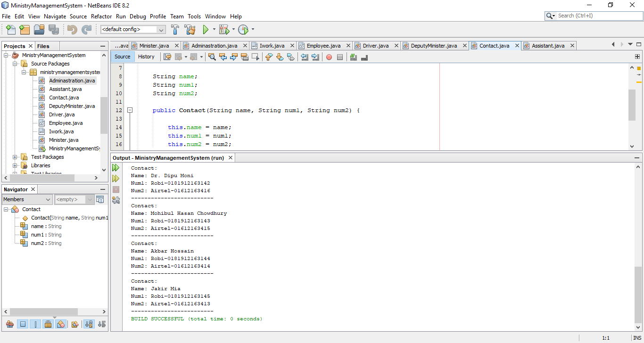
Task: Open a project via the Open Project icon
Action: click(x=39, y=29)
